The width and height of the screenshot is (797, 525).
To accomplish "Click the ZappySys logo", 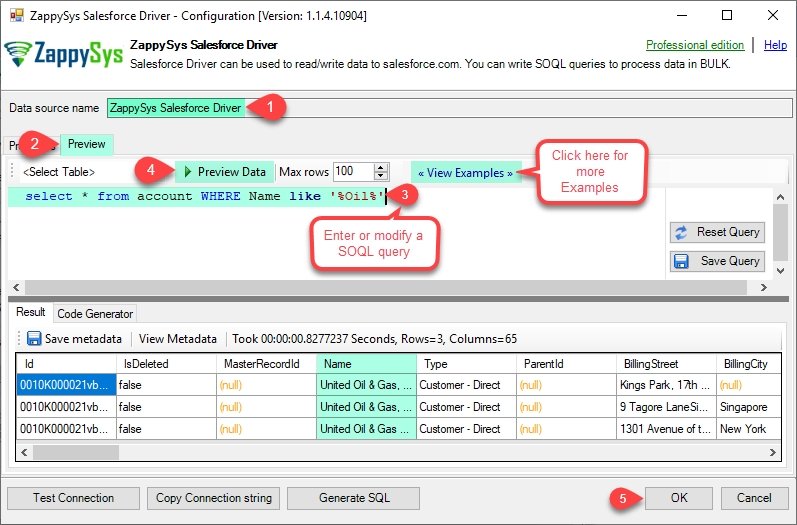I will [64, 54].
